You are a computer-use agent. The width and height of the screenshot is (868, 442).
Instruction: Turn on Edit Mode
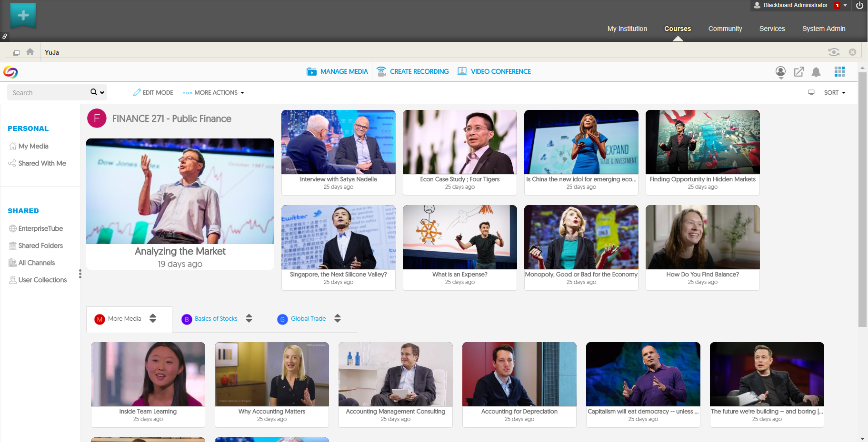pos(153,92)
